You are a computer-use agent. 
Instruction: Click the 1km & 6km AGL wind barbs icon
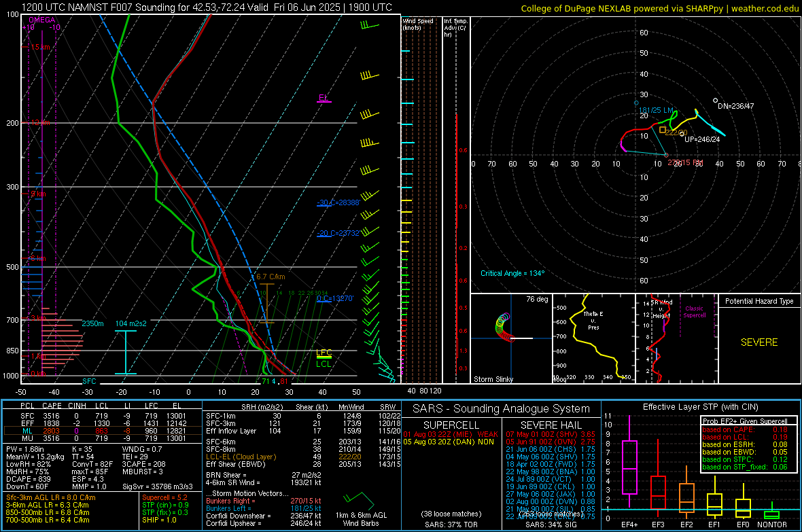[360, 500]
